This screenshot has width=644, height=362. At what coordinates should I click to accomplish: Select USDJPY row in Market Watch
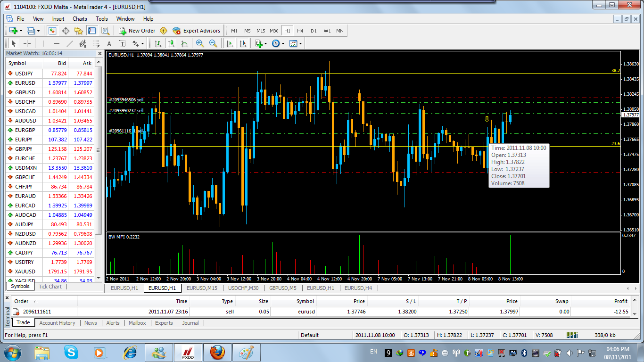(x=50, y=74)
